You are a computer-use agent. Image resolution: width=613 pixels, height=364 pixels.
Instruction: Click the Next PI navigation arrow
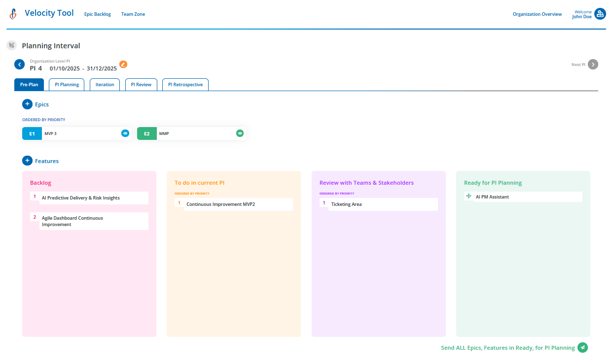(x=592, y=64)
